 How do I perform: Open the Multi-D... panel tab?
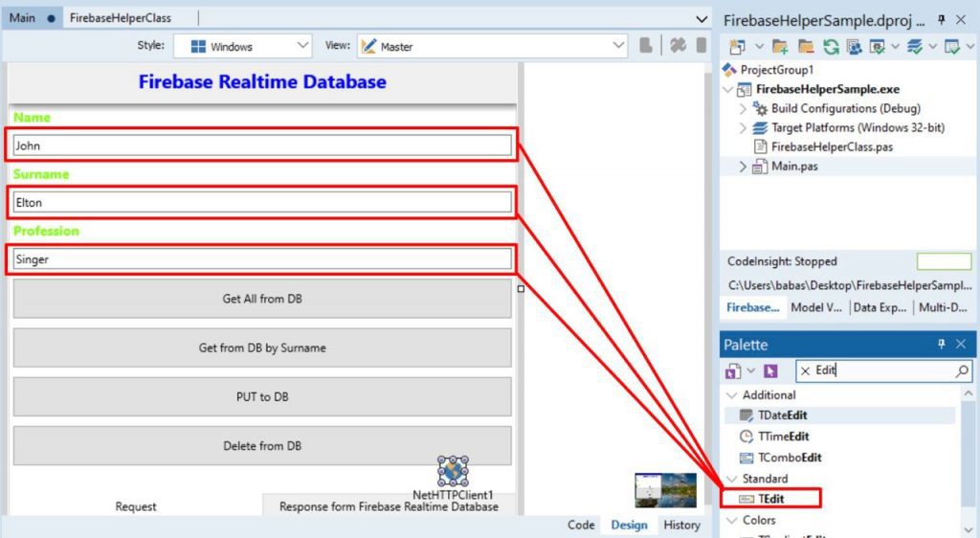(943, 307)
